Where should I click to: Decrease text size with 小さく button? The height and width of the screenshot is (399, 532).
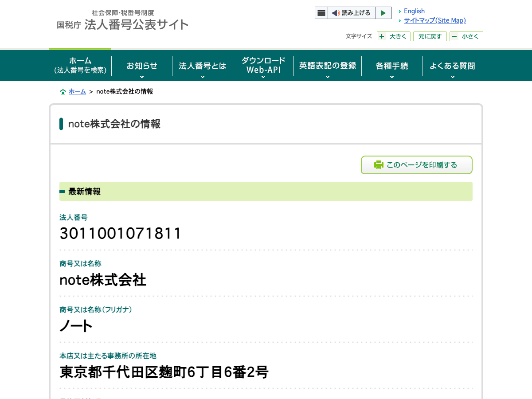(466, 36)
